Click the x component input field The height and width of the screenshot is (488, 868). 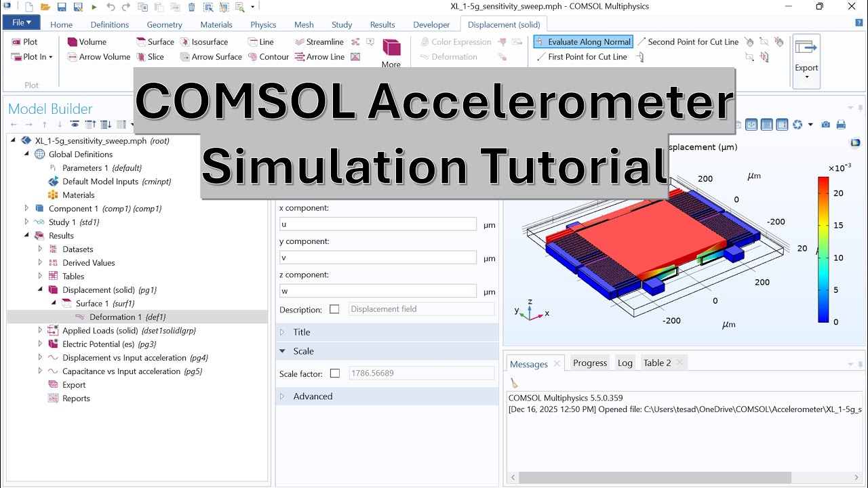coord(378,224)
